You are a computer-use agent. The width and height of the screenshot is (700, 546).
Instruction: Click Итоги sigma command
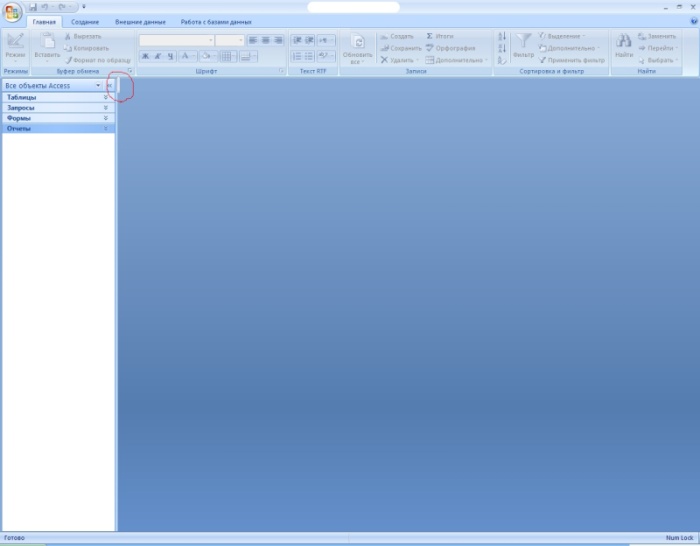pyautogui.click(x=439, y=36)
